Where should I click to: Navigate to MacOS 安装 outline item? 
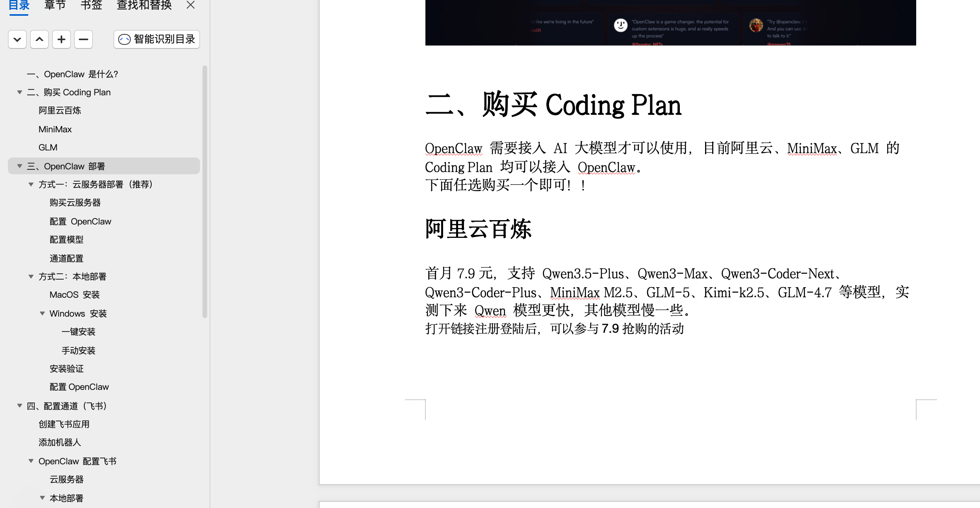tap(74, 295)
